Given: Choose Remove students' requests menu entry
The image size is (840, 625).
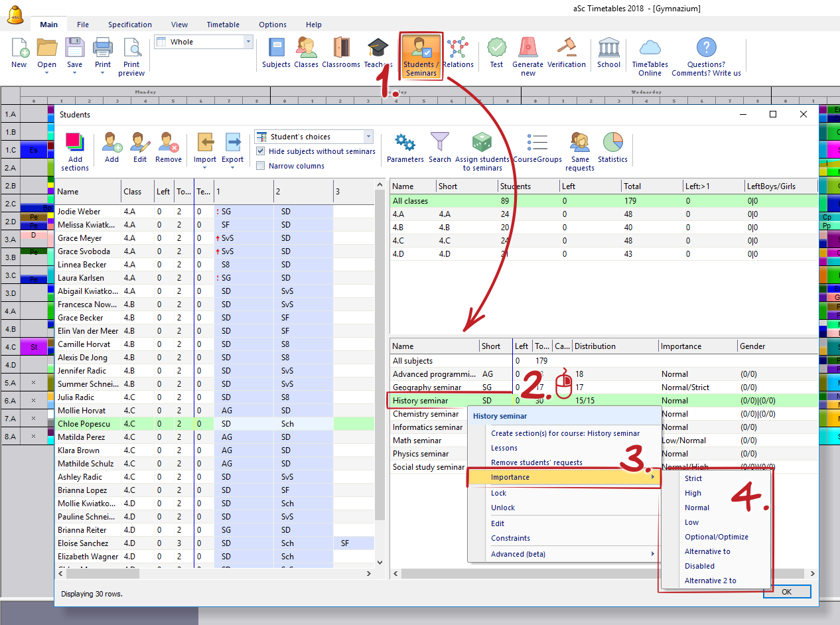Looking at the screenshot, I should (x=536, y=462).
